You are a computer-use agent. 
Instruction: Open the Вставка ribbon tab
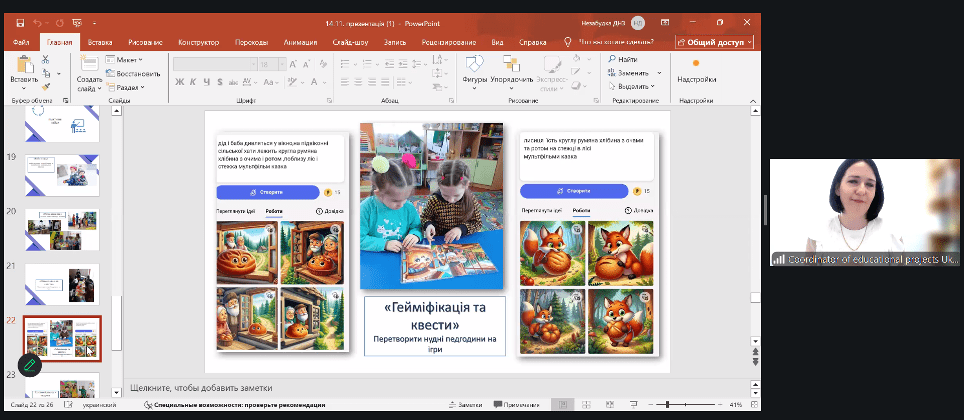[100, 42]
